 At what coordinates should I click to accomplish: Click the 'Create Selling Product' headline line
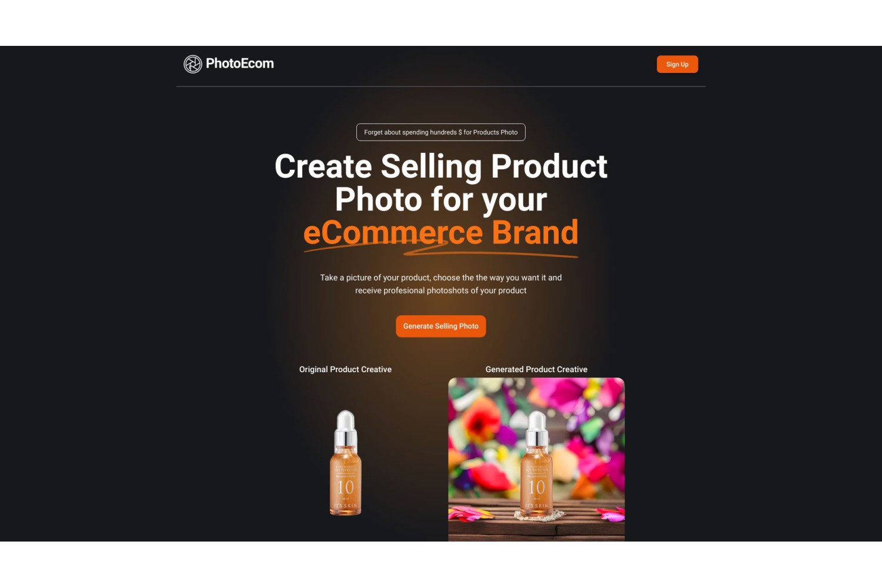pyautogui.click(x=441, y=166)
